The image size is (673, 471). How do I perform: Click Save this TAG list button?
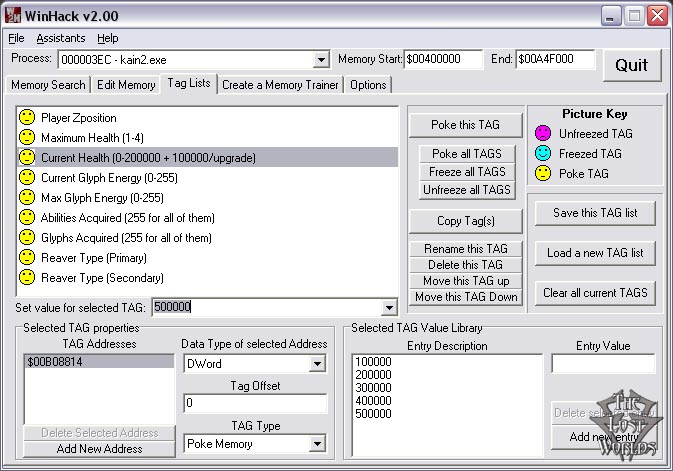tap(595, 213)
